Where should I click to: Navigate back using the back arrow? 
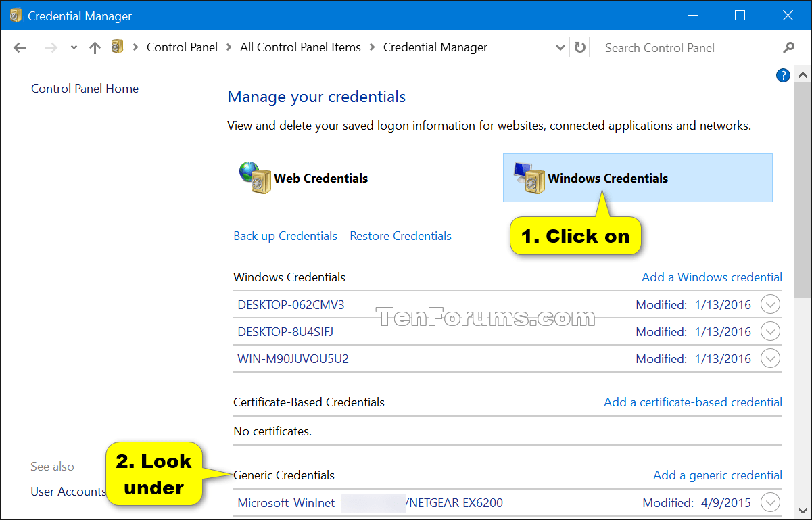20,47
